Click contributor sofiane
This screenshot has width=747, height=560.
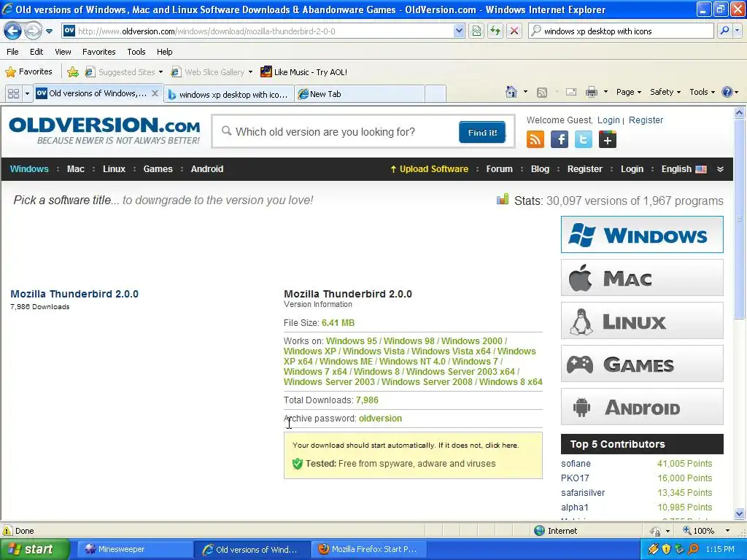(x=576, y=463)
